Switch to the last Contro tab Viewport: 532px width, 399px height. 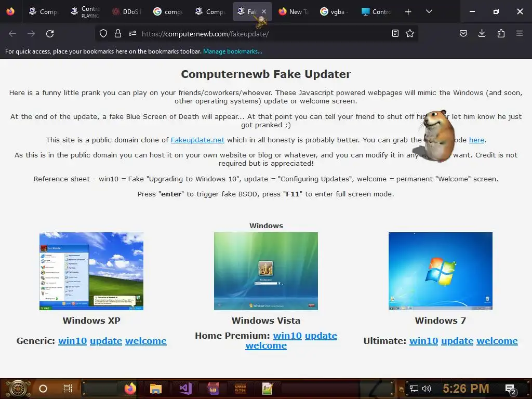tap(377, 11)
